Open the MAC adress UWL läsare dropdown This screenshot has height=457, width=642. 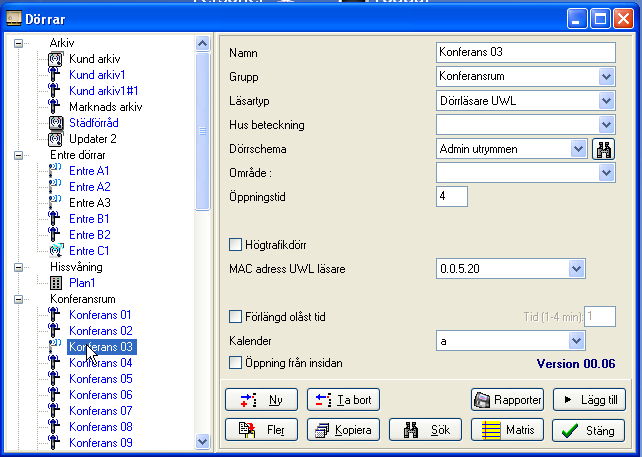pyautogui.click(x=576, y=269)
